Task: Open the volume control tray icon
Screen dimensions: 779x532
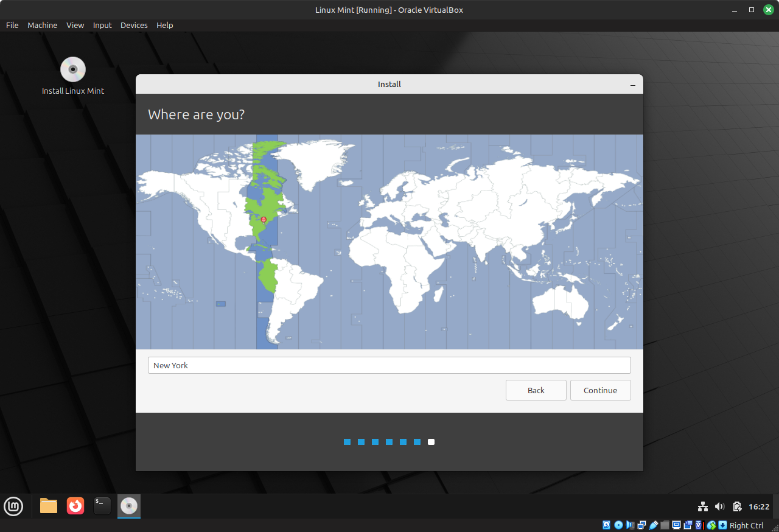Action: pyautogui.click(x=720, y=506)
